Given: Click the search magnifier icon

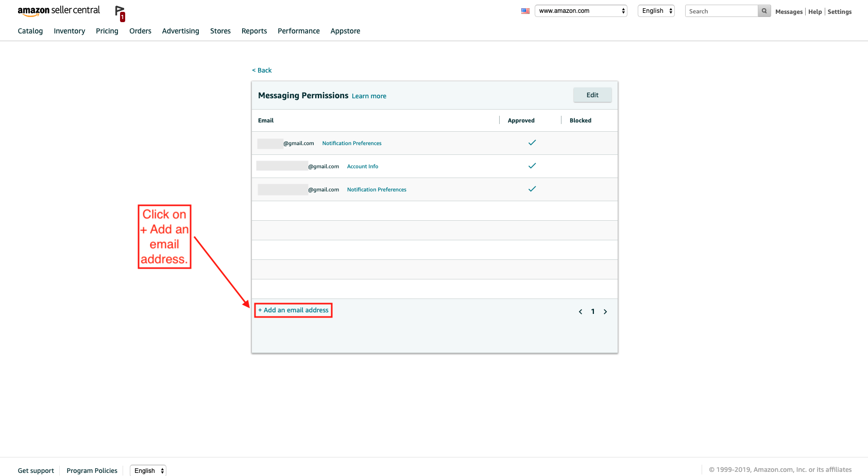Looking at the screenshot, I should point(764,11).
